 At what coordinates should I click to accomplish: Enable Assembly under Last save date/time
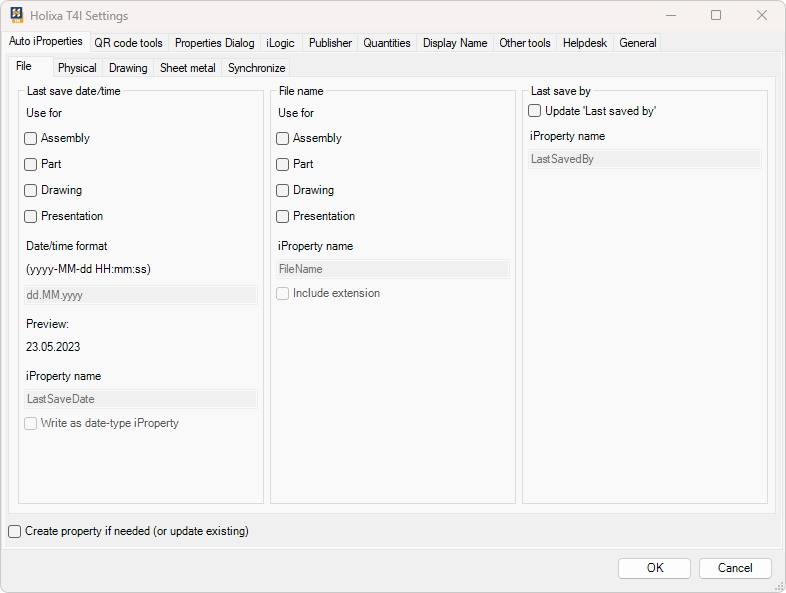(x=31, y=139)
